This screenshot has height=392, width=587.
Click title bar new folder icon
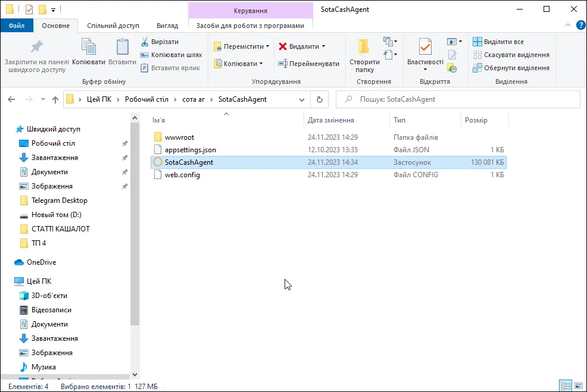(x=42, y=10)
